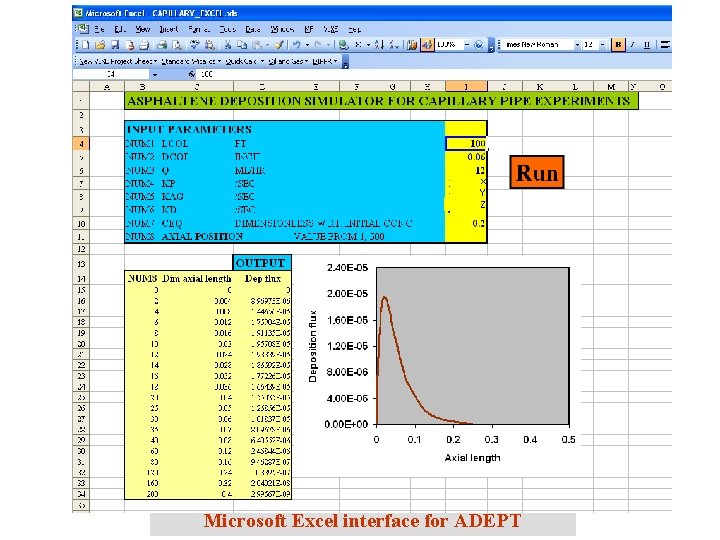
Task: Open the Name Box dropdown arrow
Action: tap(155, 74)
